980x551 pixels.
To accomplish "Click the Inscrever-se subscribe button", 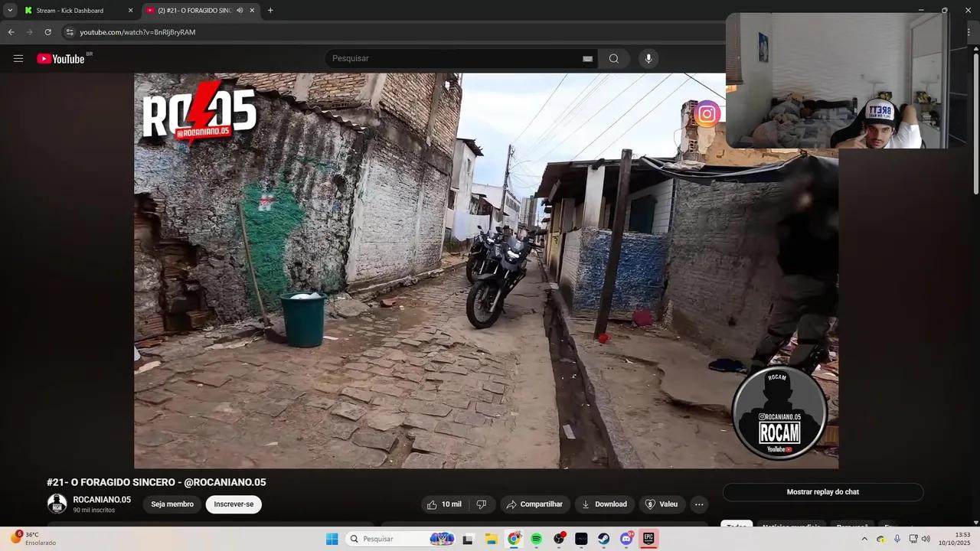I will coord(234,504).
